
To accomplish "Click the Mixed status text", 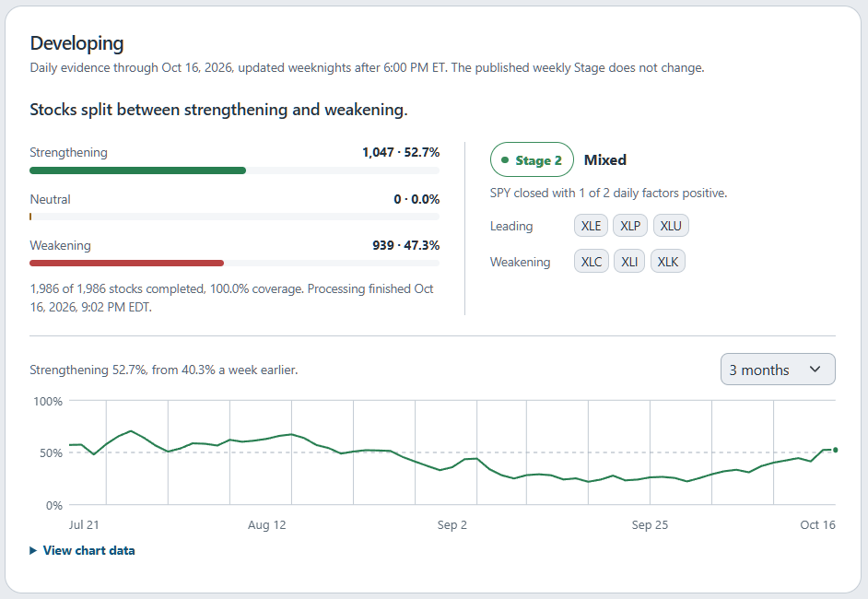I will (x=605, y=160).
